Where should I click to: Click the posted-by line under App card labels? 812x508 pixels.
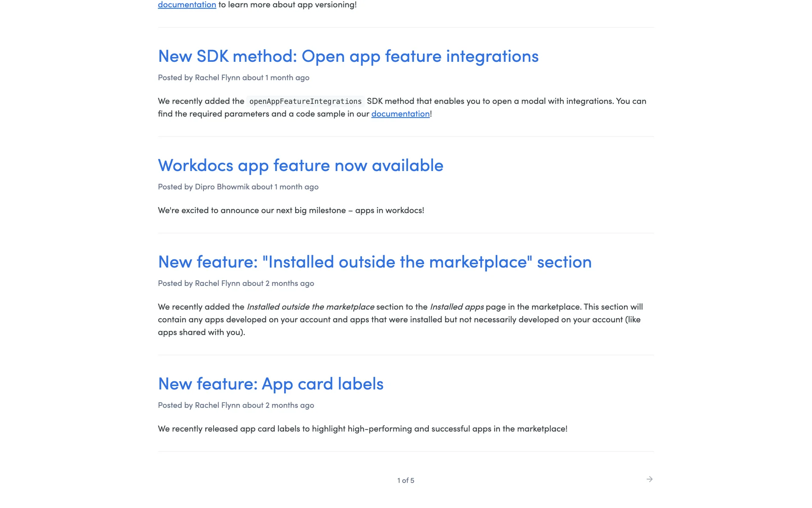point(236,406)
